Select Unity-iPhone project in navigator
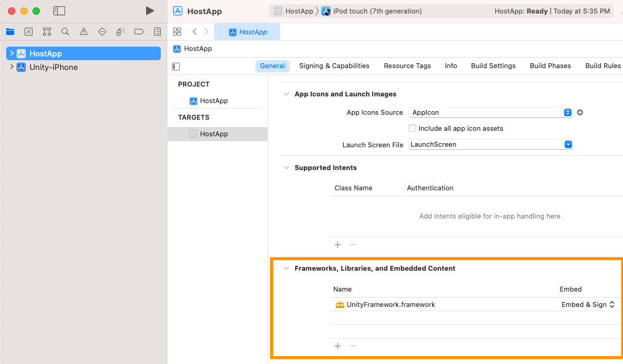The height and width of the screenshot is (364, 623). click(53, 67)
